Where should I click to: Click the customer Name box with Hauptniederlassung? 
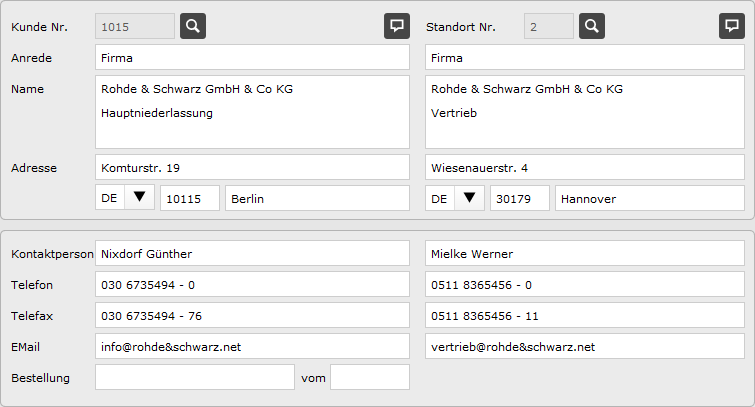(x=252, y=112)
